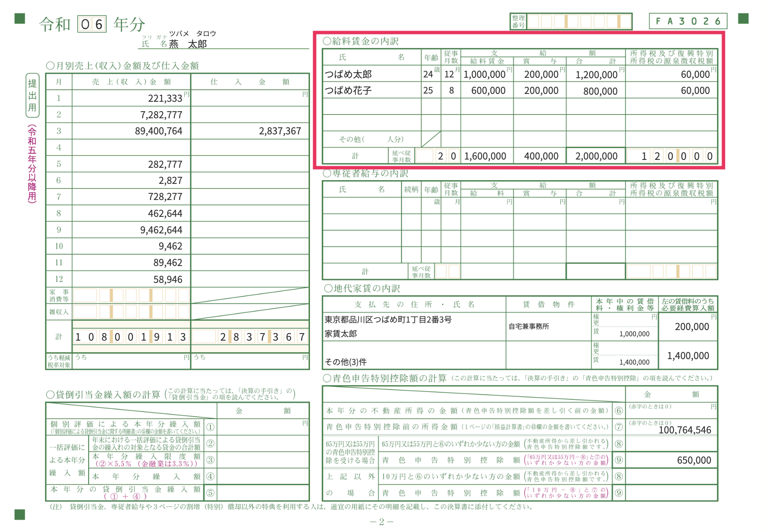The width and height of the screenshot is (769, 532).
Task: Click the empty April sales cell
Action: 131,147
